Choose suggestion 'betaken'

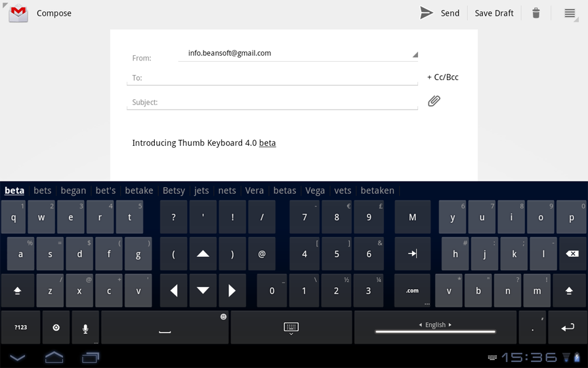point(377,191)
